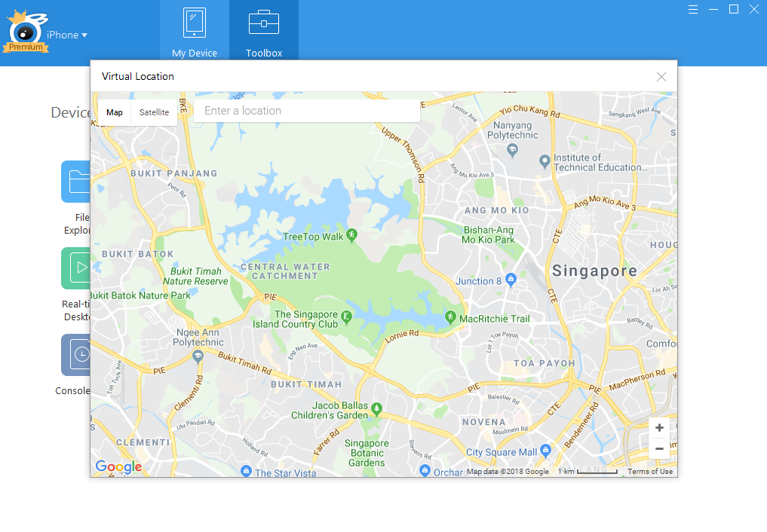
Task: Click the Google logo on the map
Action: 118,466
